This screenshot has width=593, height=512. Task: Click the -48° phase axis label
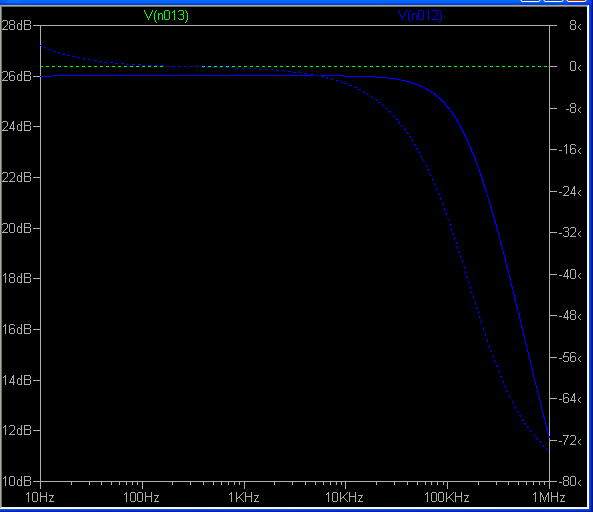[571, 315]
